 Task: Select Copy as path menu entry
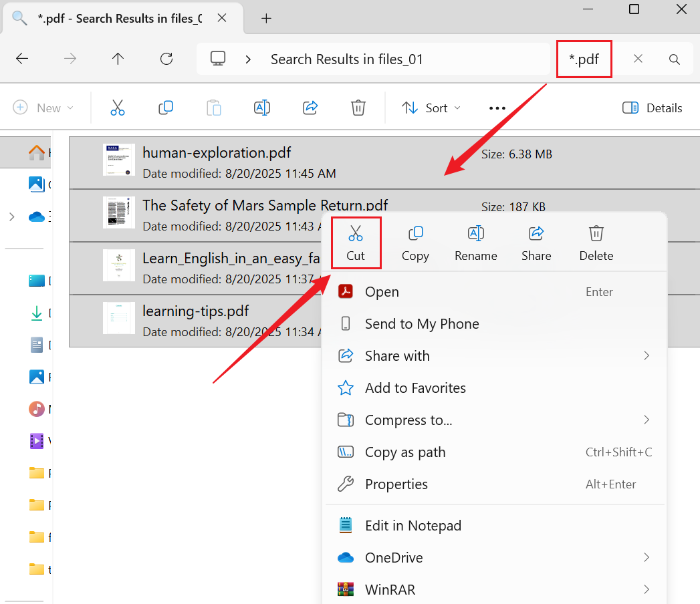coord(405,452)
